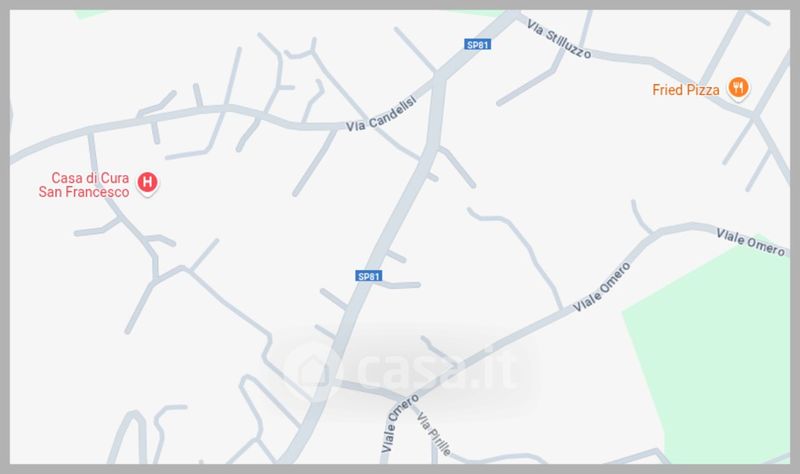Click the SP81 and Via Candelisi junction

coord(438,79)
